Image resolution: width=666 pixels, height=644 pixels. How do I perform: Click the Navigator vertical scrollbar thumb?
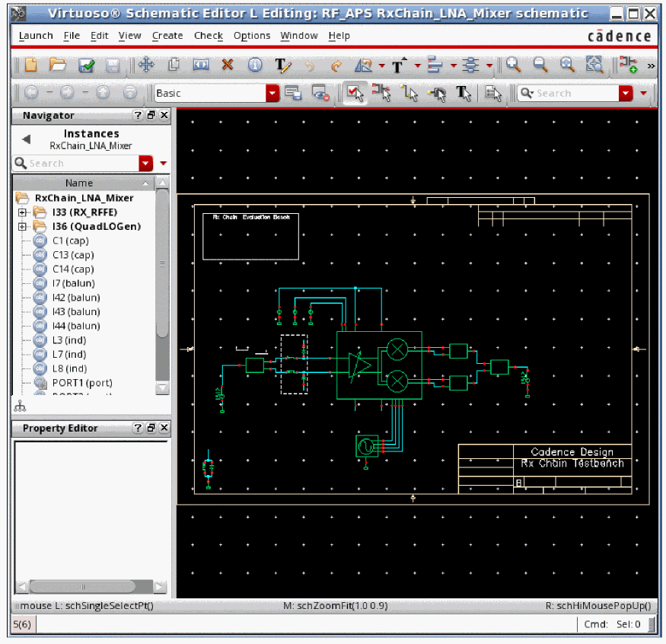[162, 263]
